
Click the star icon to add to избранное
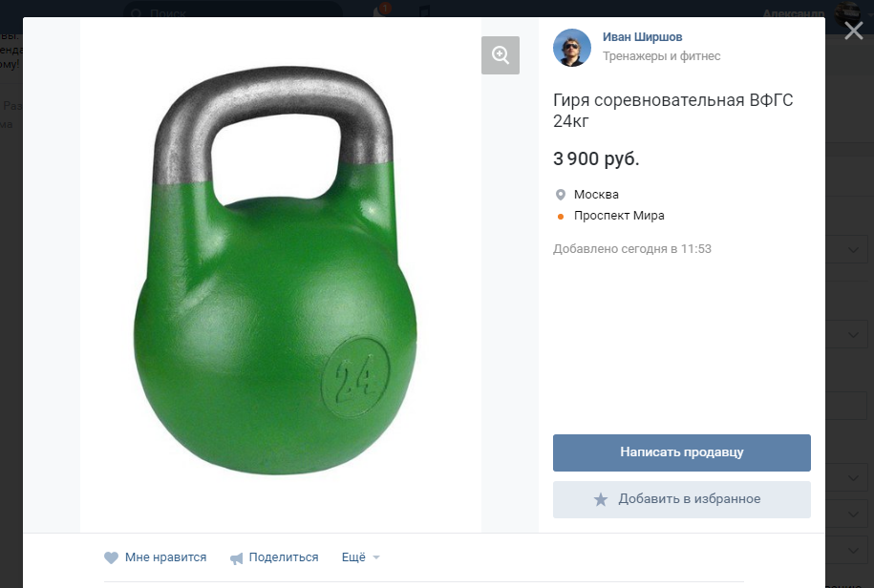click(x=600, y=499)
